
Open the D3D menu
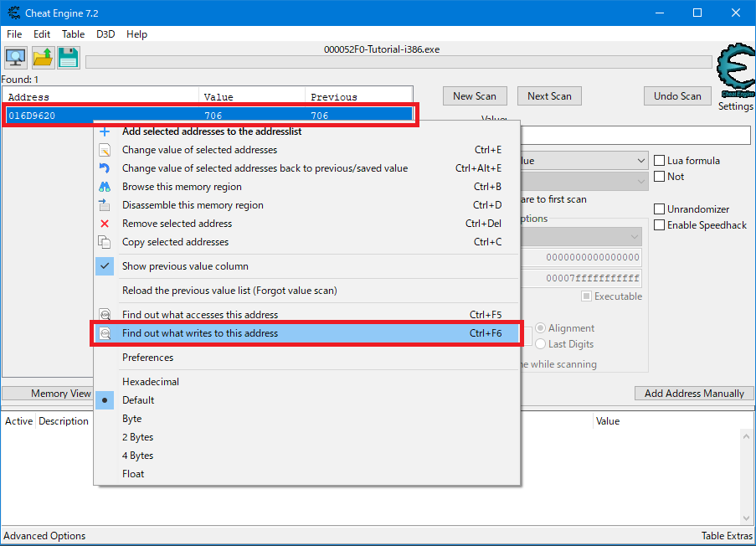click(105, 34)
